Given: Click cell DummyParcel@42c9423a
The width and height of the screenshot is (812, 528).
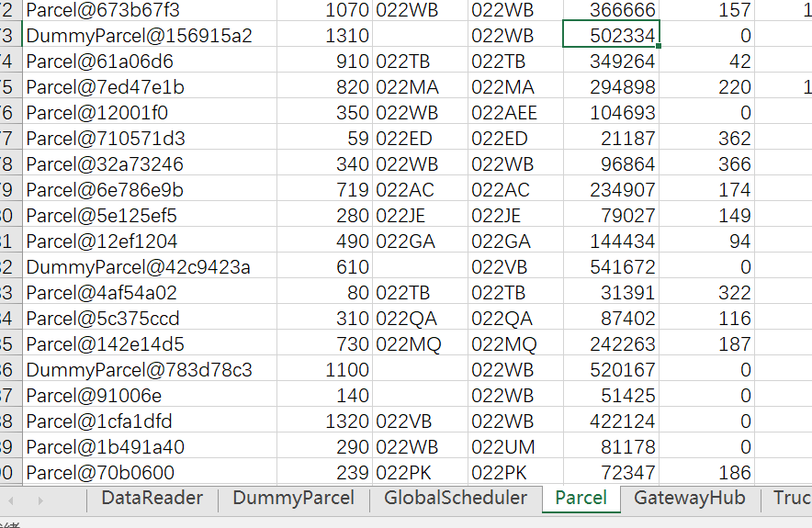Looking at the screenshot, I should 150,265.
